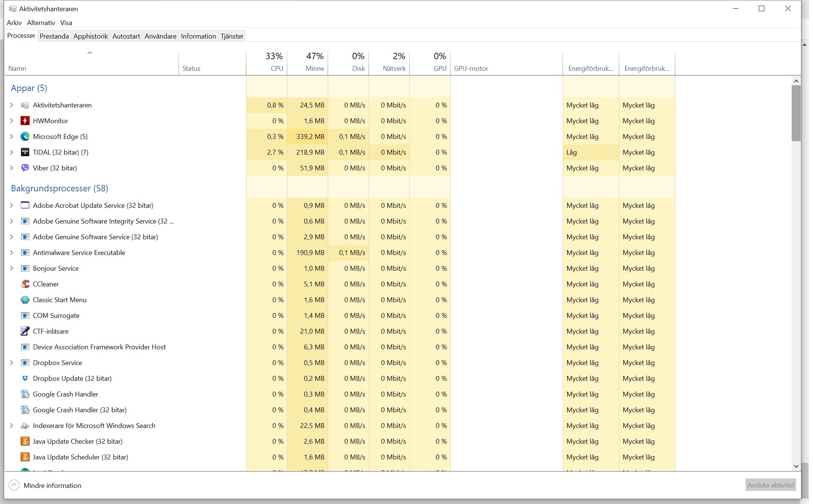Switch to the Tjänster tab
Screen dimensions: 813x504
[232, 36]
